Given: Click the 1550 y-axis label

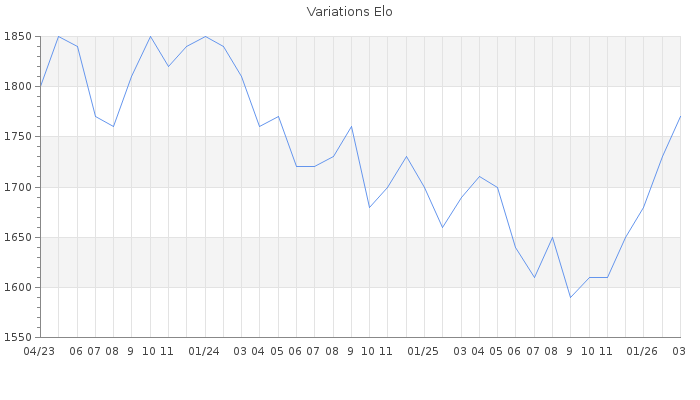Looking at the screenshot, I should point(18,338).
